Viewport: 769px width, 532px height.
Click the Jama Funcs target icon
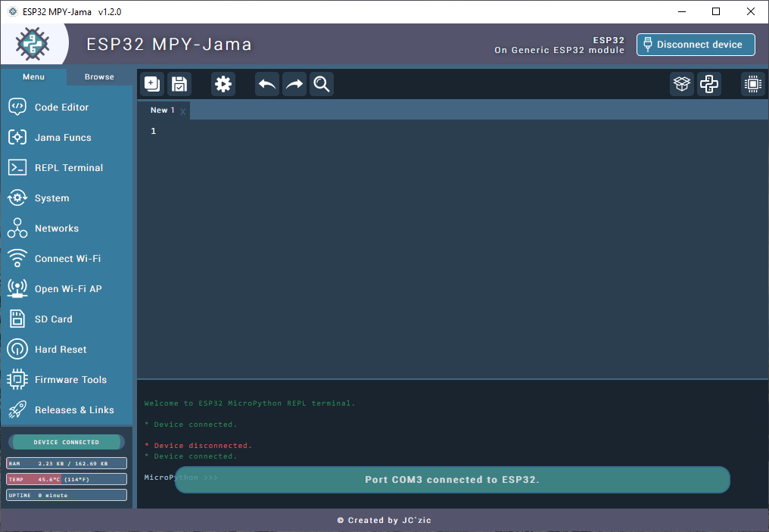click(17, 137)
